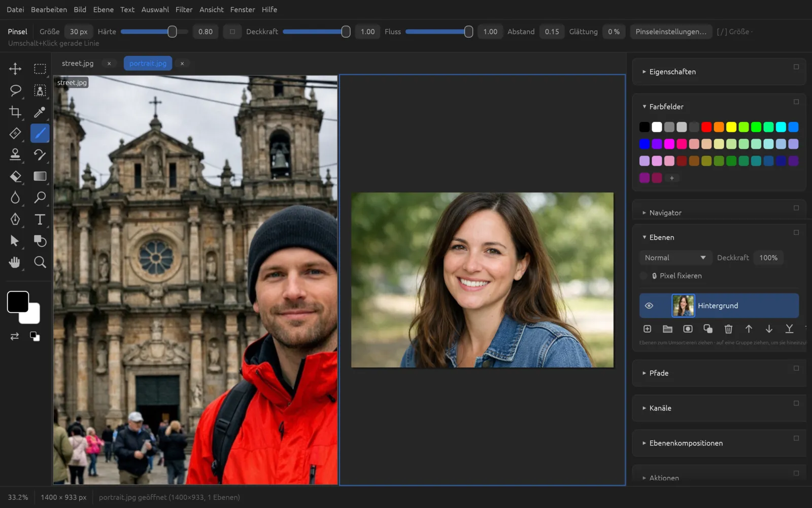
Task: Select the Gradient tool
Action: 40,176
